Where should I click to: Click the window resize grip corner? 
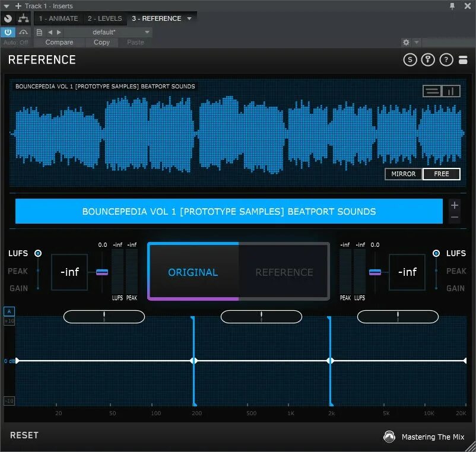coord(471,447)
